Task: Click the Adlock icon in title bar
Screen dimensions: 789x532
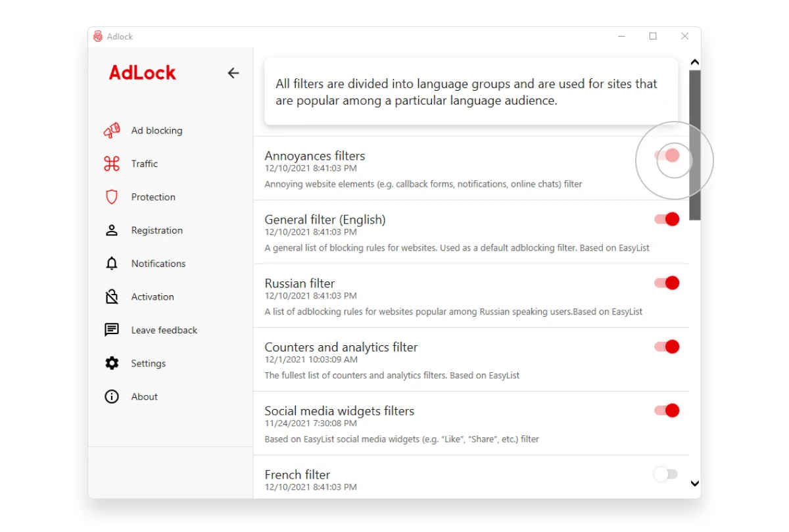Action: (98, 36)
